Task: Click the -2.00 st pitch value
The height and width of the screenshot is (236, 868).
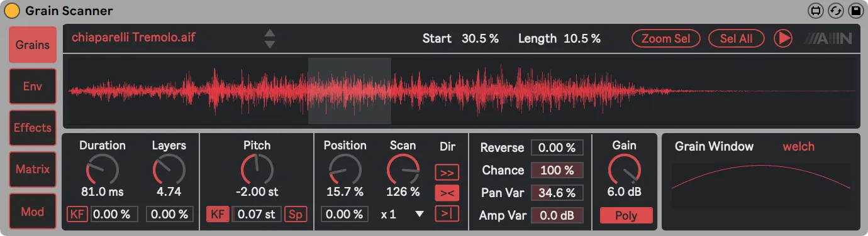Action: [257, 191]
